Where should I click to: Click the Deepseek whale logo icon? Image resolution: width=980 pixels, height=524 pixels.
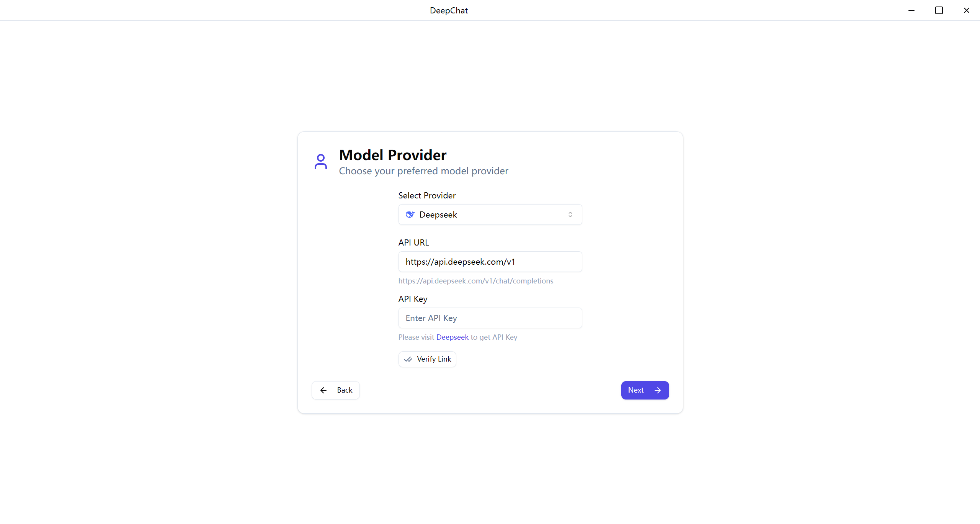pos(410,215)
